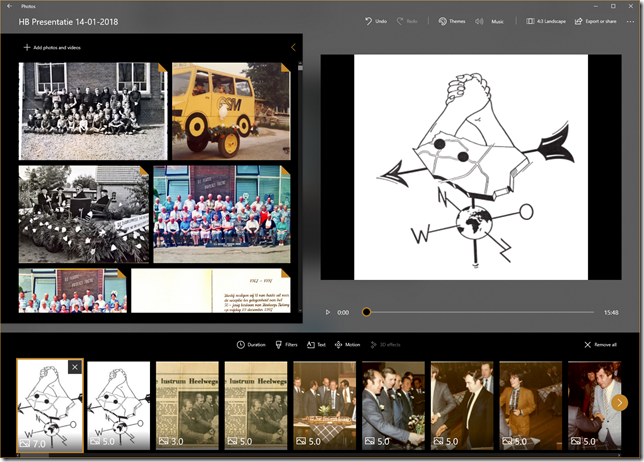Click the playback seek bar handle

coord(366,312)
